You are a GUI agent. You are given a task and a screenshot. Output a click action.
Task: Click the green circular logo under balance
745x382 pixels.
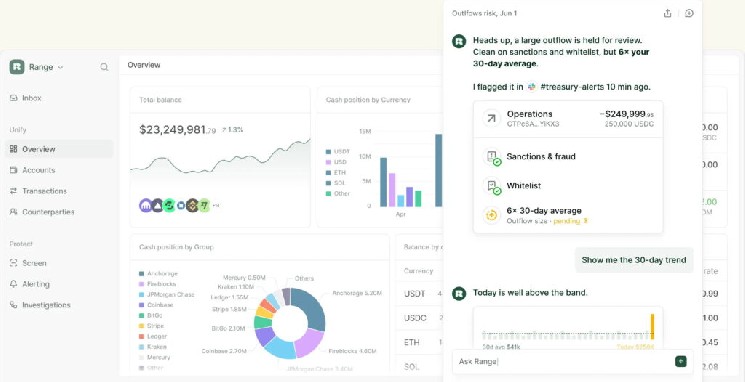click(169, 205)
